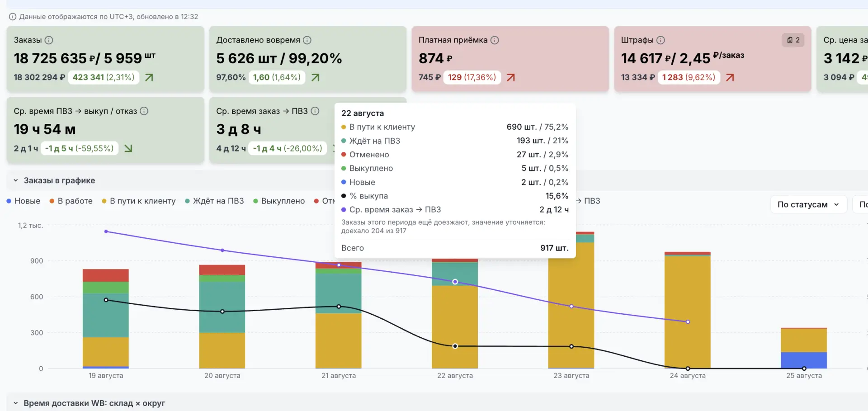Click the black line point at 25 августа
The width and height of the screenshot is (868, 411).
click(804, 368)
